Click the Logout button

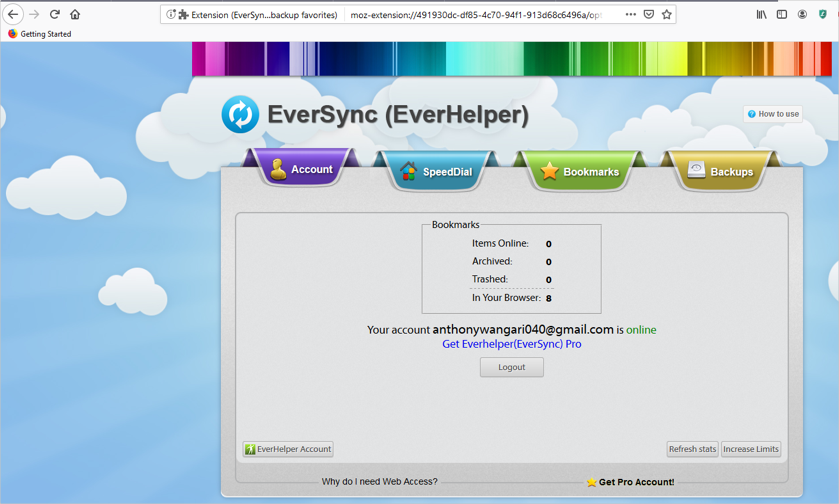tap(512, 367)
